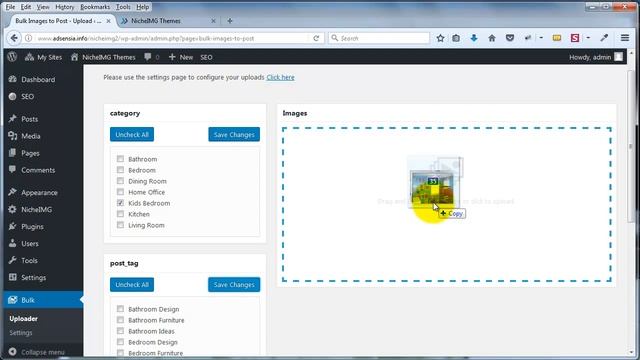Bookmark this page with the star icon

click(440, 38)
